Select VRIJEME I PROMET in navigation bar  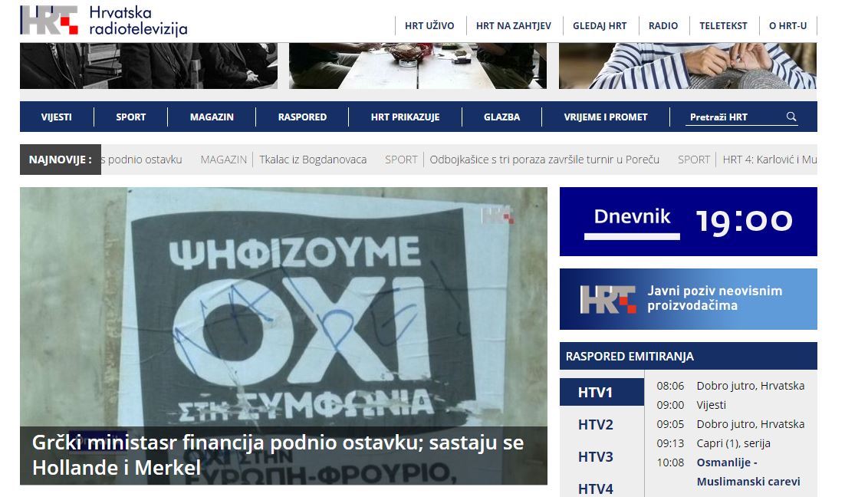click(605, 117)
